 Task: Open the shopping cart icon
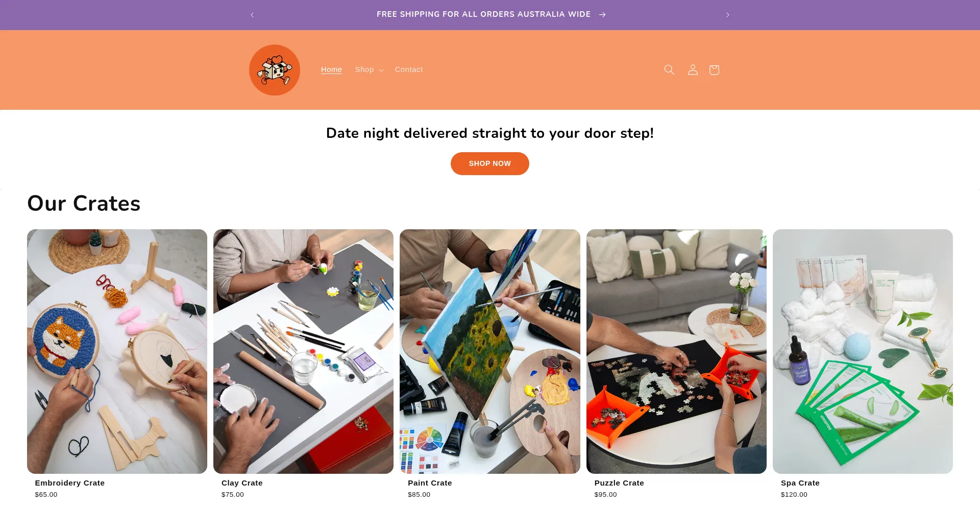(714, 70)
